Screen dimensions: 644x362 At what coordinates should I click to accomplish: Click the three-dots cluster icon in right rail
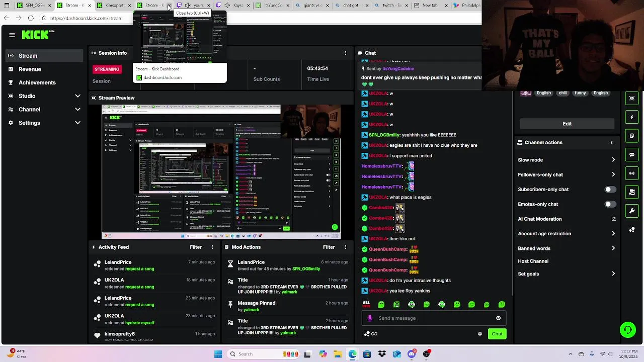632,230
